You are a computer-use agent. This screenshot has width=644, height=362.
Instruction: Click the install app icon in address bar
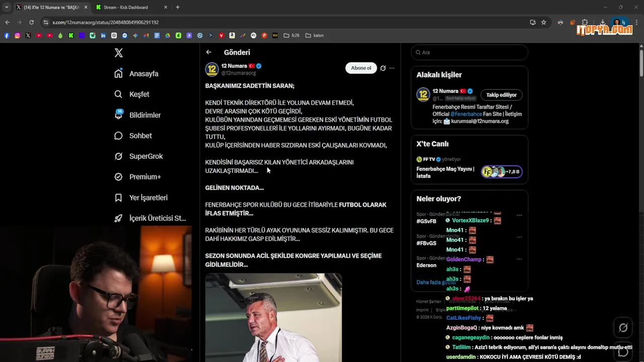coord(533,22)
